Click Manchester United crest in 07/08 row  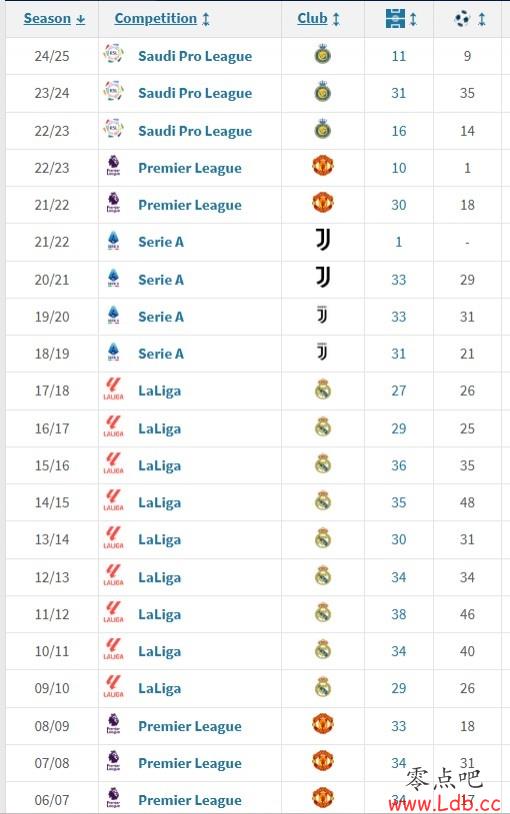click(x=323, y=762)
